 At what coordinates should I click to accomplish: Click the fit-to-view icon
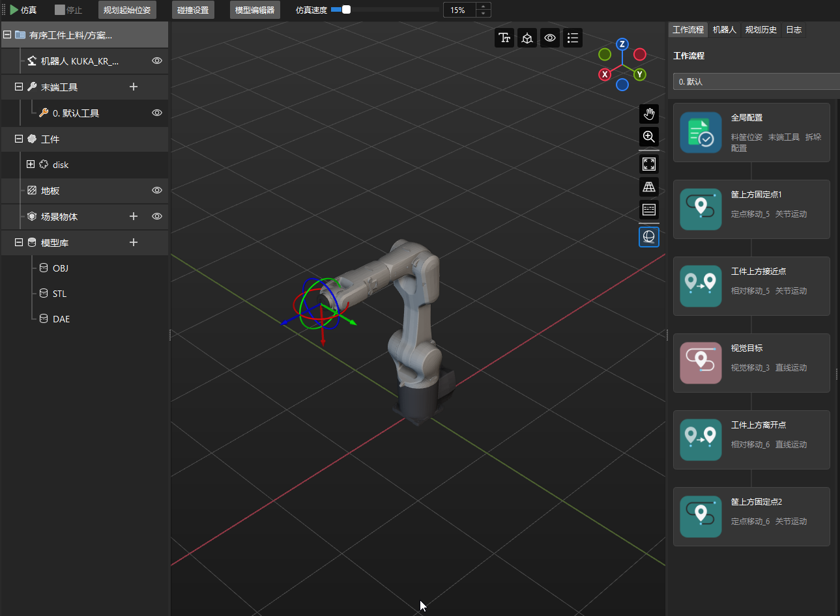tap(648, 163)
